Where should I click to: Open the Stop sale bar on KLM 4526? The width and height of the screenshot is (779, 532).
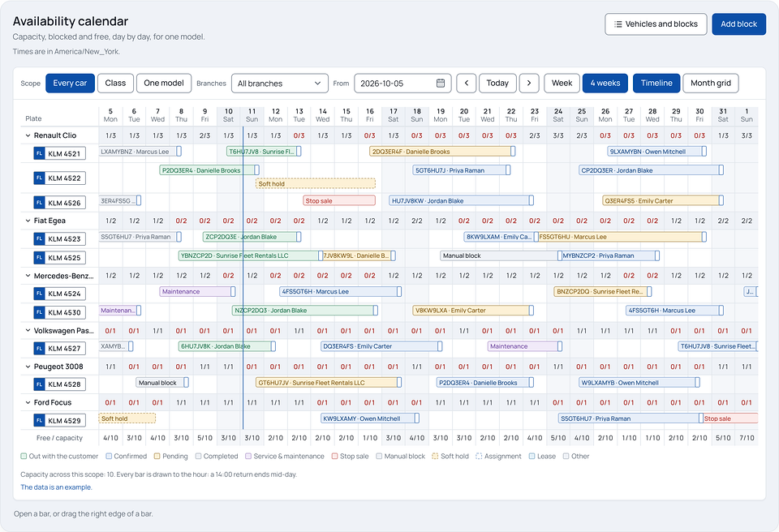click(x=339, y=200)
